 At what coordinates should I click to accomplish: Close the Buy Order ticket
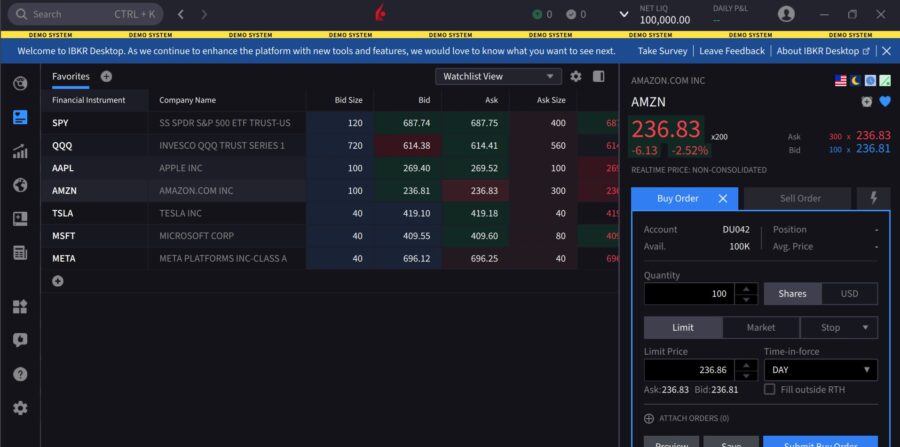point(723,199)
